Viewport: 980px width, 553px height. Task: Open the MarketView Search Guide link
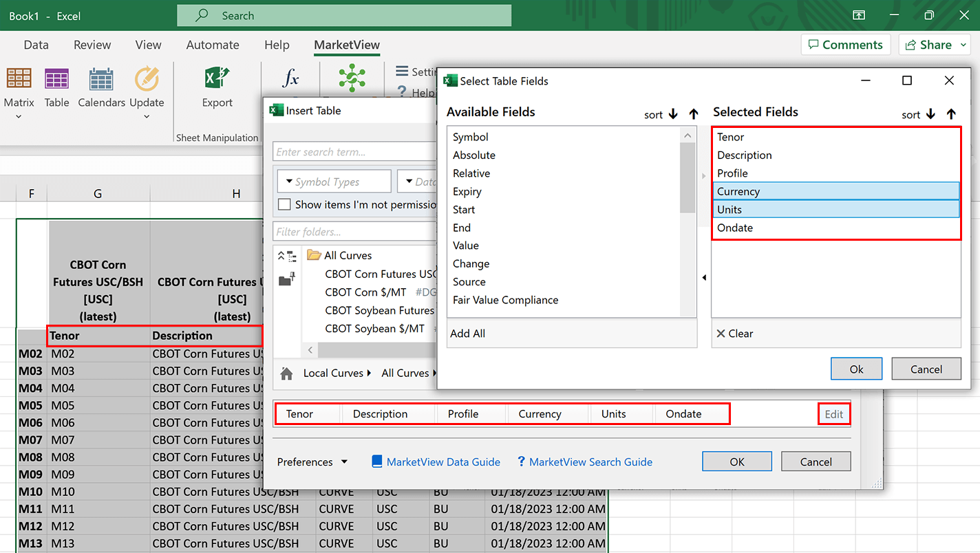(585, 462)
